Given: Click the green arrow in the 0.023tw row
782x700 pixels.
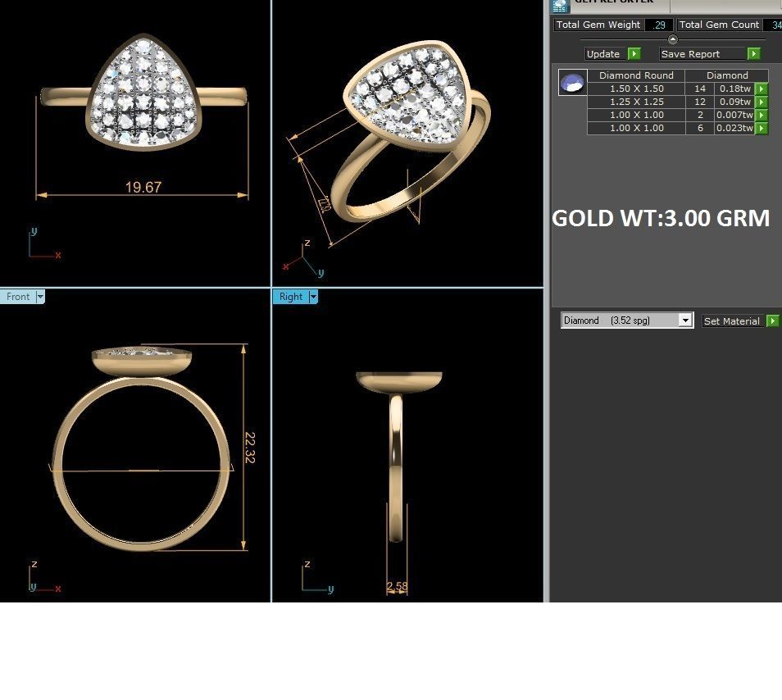Looking at the screenshot, I should pos(761,128).
